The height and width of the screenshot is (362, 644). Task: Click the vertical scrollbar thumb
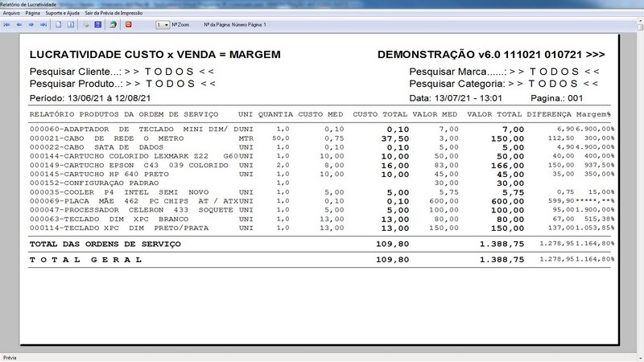click(x=641, y=27)
